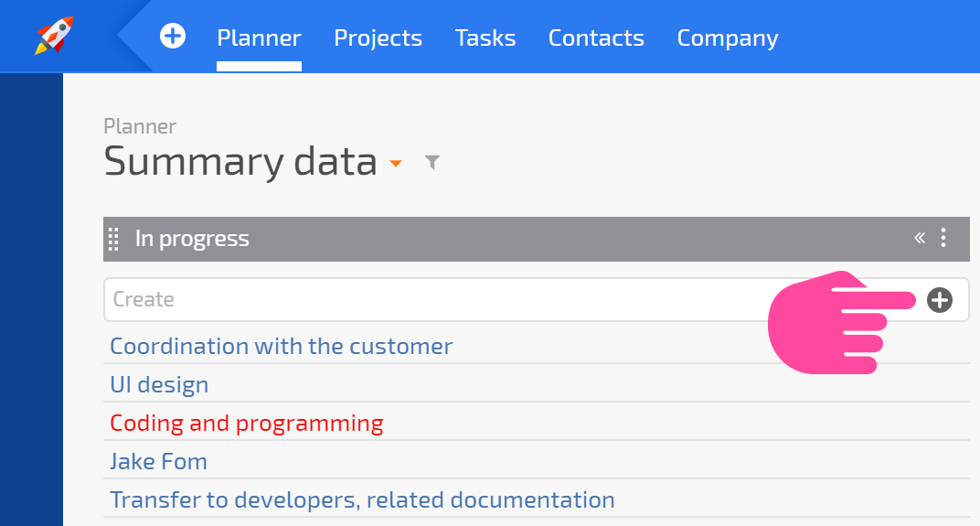Open the red Coding and programming task
Screen dimensions: 980x526
246,424
